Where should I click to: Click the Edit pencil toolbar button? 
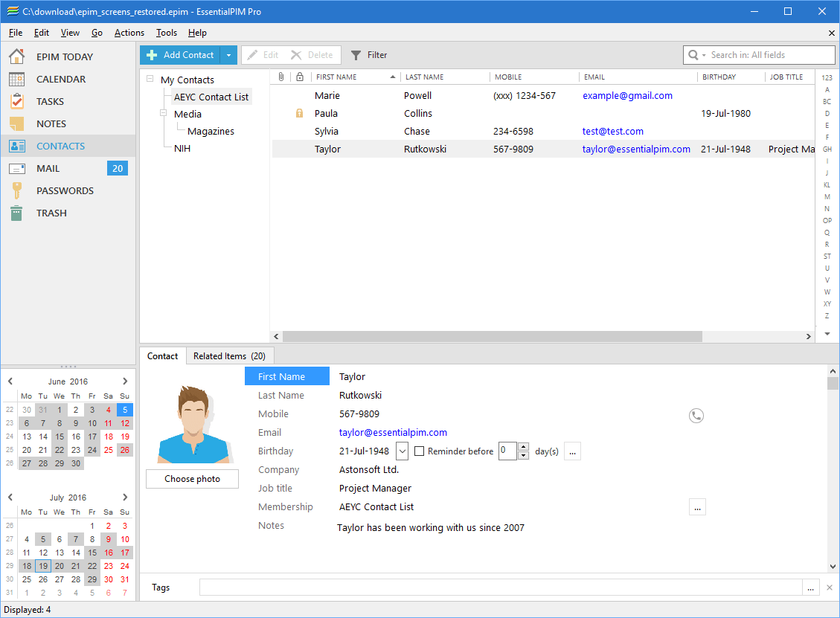click(263, 55)
